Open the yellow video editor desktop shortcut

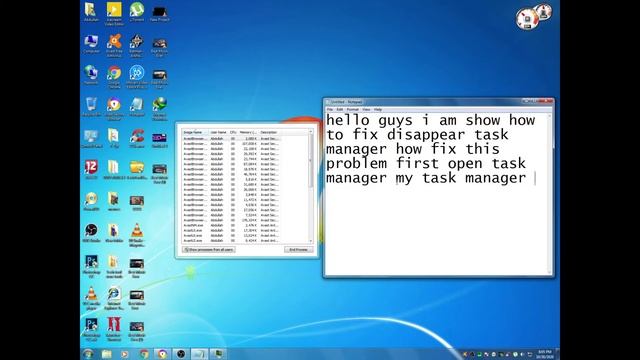114,13
